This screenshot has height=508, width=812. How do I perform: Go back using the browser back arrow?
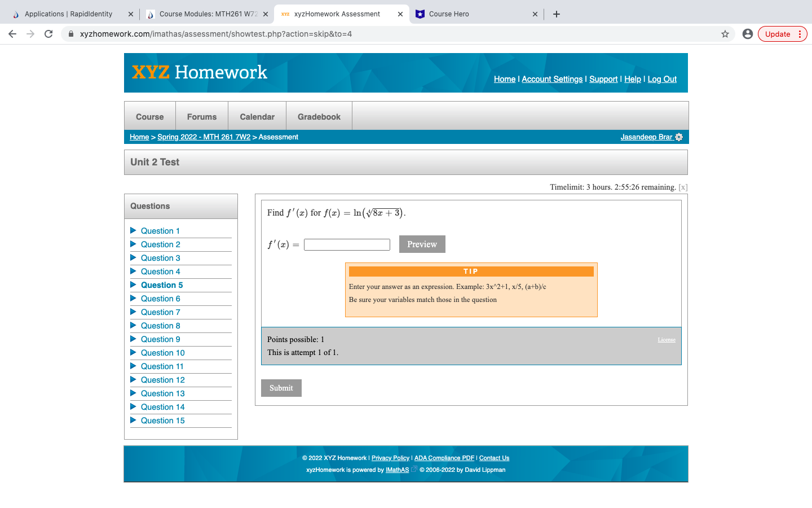(x=12, y=34)
